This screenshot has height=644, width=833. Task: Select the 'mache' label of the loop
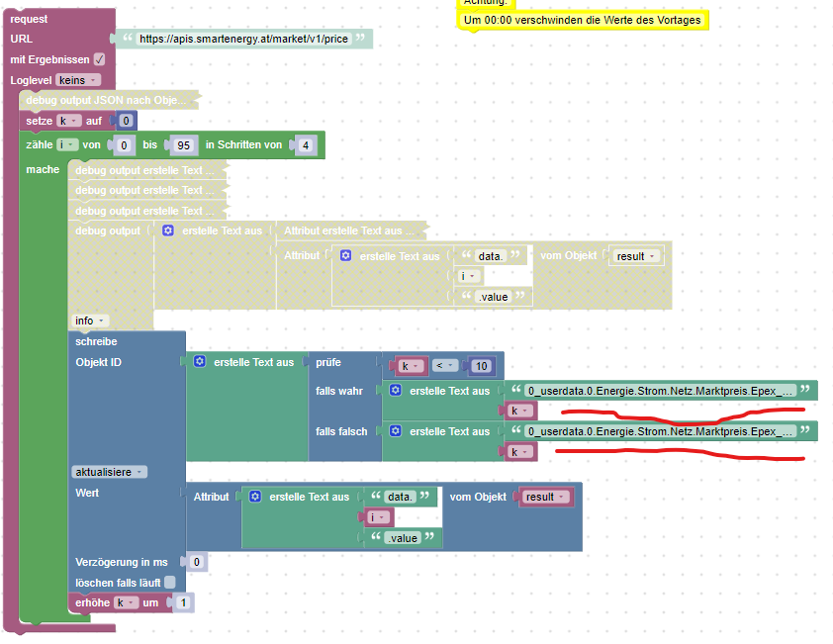tap(43, 169)
